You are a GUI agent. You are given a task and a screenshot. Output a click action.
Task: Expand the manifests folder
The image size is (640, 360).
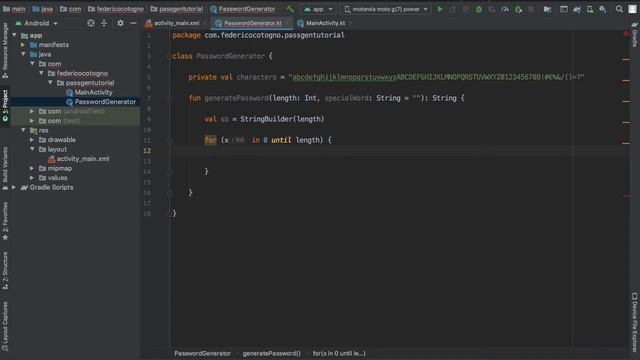tap(23, 44)
